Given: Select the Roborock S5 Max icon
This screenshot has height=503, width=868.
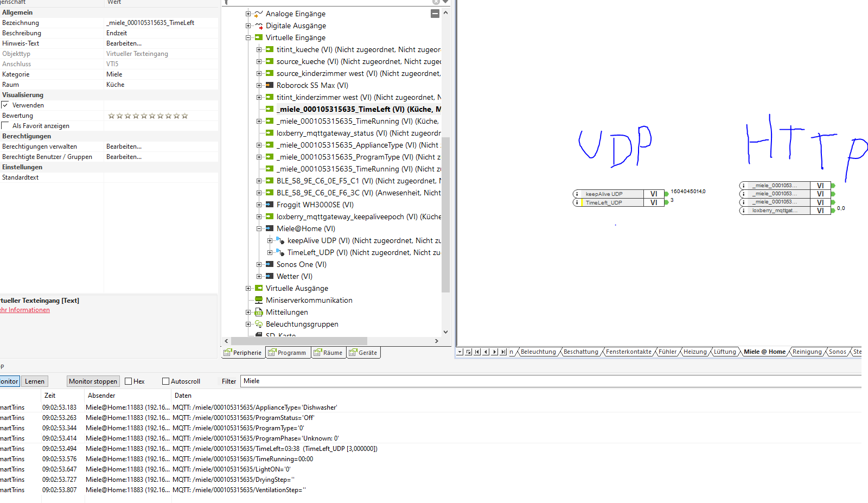Looking at the screenshot, I should click(270, 85).
